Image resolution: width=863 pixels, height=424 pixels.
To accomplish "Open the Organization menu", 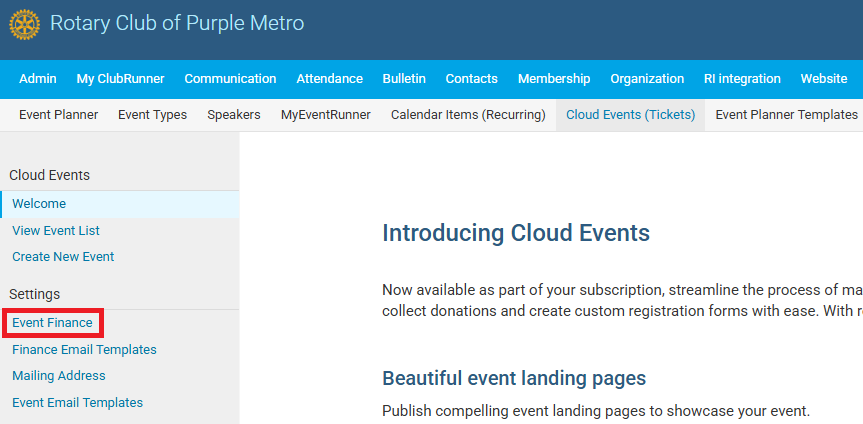I will pyautogui.click(x=647, y=79).
